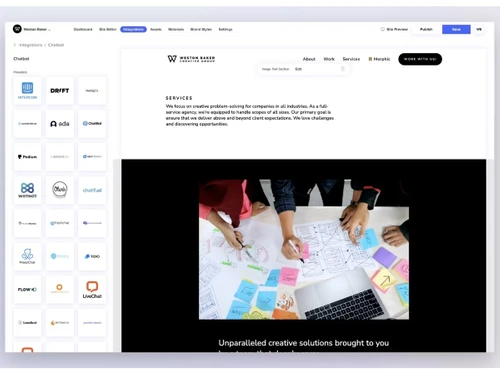
Task: Go back using the Integrations breadcrumb arrow
Action: click(15, 45)
